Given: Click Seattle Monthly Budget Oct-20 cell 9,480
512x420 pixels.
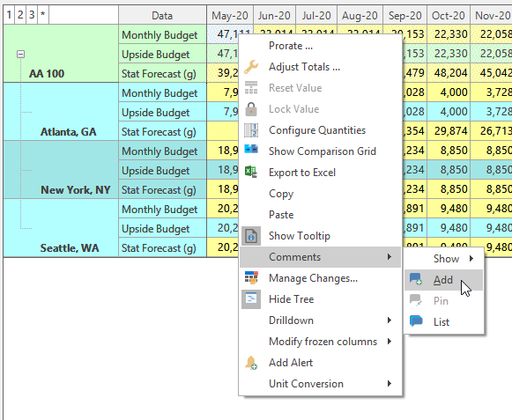Looking at the screenshot, I should pyautogui.click(x=449, y=209).
